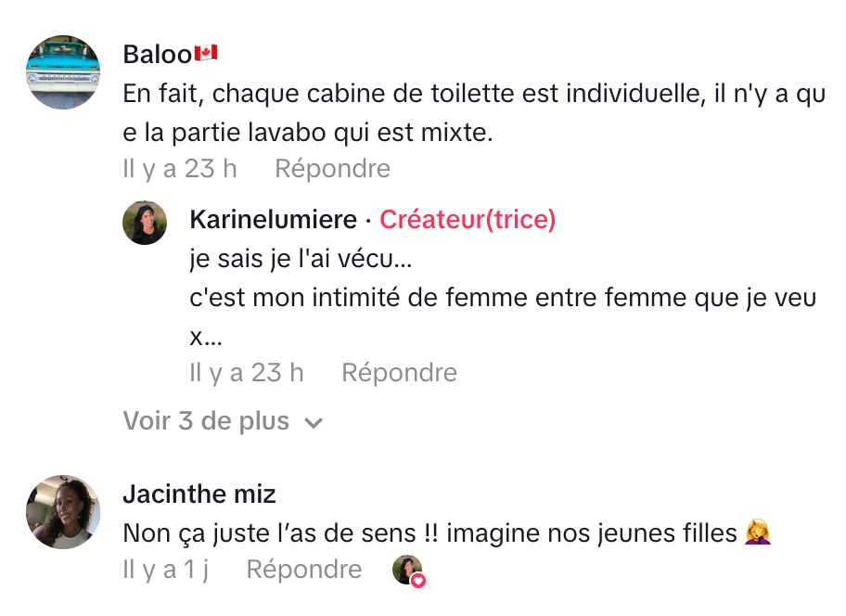Click the Jacinthe miz username
The image size is (846, 616).
(199, 494)
